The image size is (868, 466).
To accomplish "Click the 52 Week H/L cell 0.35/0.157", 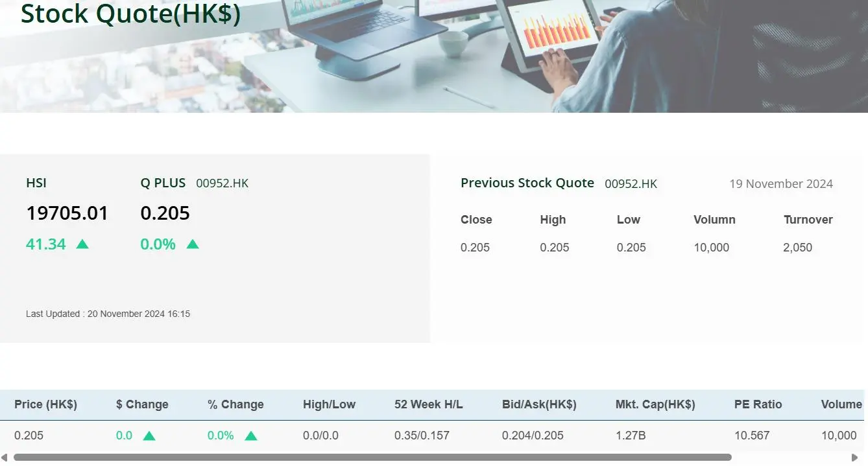I will (x=422, y=436).
